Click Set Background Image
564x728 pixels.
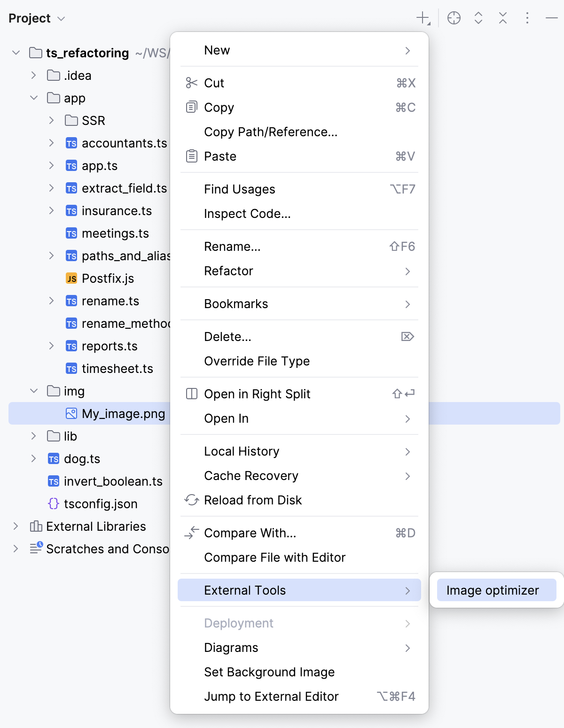269,672
